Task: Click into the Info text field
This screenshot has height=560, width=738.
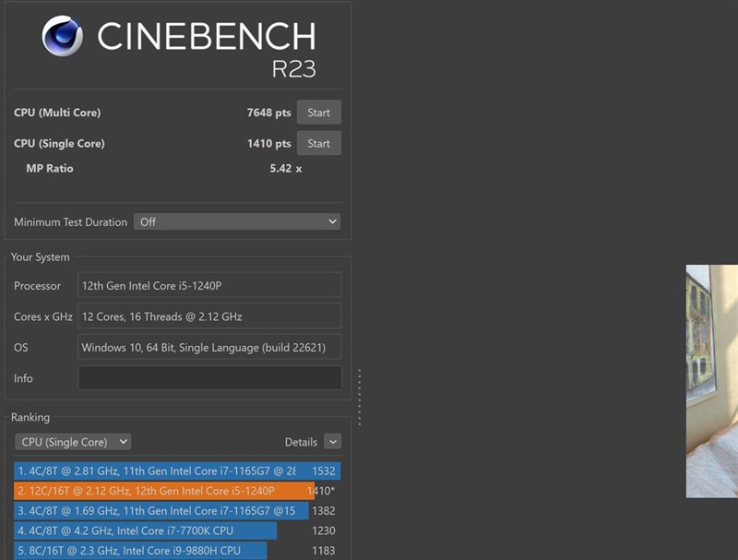Action: point(209,378)
